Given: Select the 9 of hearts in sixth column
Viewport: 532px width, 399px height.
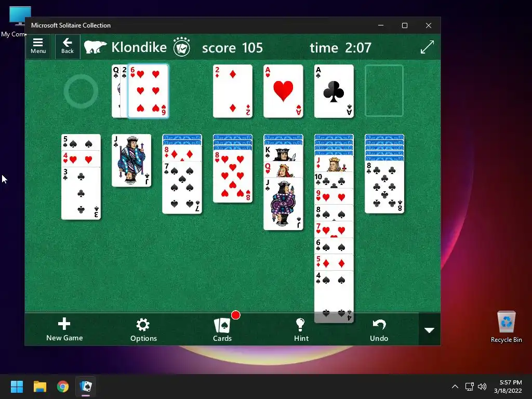Looking at the screenshot, I should click(334, 197).
